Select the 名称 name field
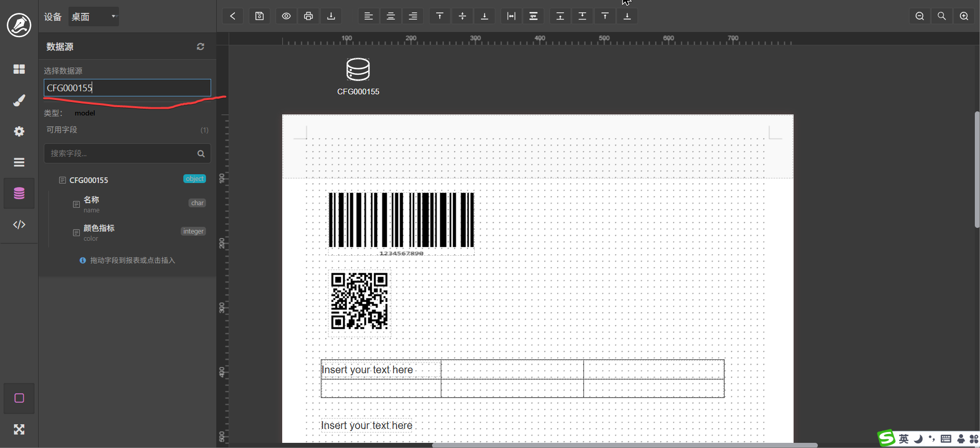Image resolution: width=980 pixels, height=448 pixels. pyautogui.click(x=91, y=200)
